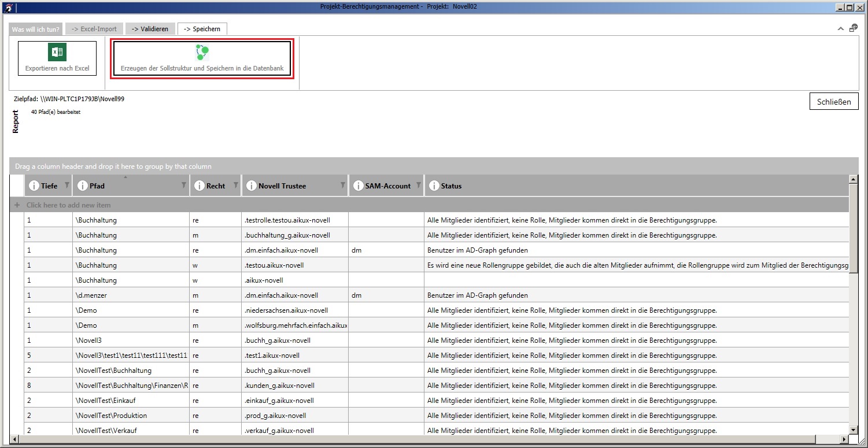The width and height of the screenshot is (868, 448).
Task: Select cell '.test1.aikux-novell'
Action: [x=295, y=356]
